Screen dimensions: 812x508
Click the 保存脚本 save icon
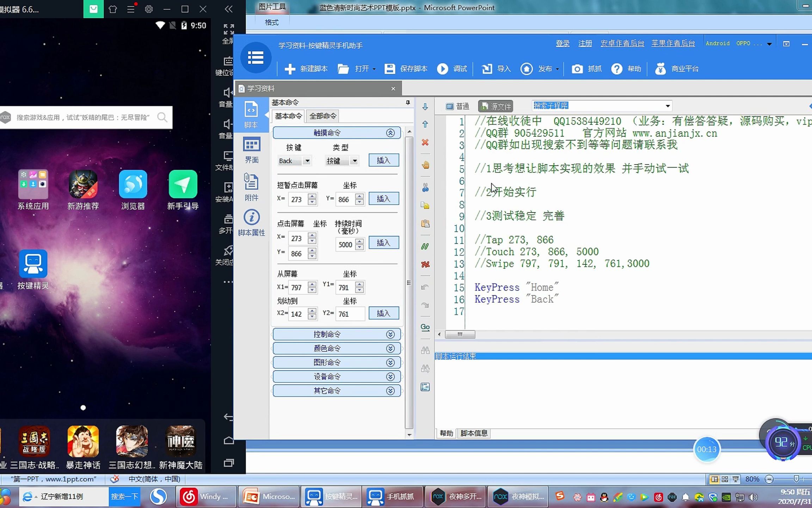pyautogui.click(x=390, y=69)
